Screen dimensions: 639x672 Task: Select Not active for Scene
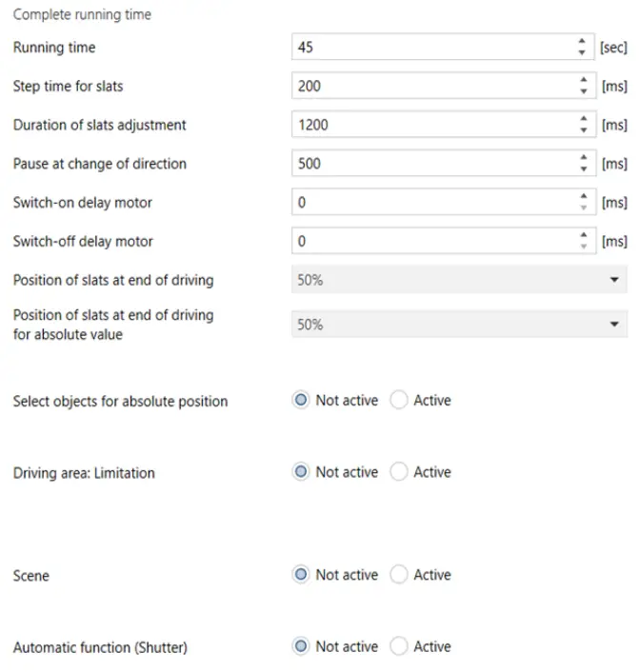click(x=301, y=575)
